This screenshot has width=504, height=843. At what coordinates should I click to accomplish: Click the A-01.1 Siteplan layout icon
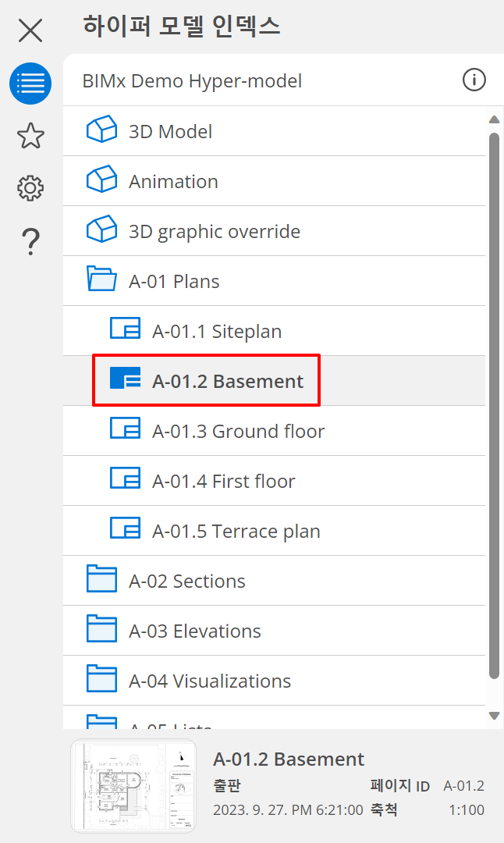125,331
